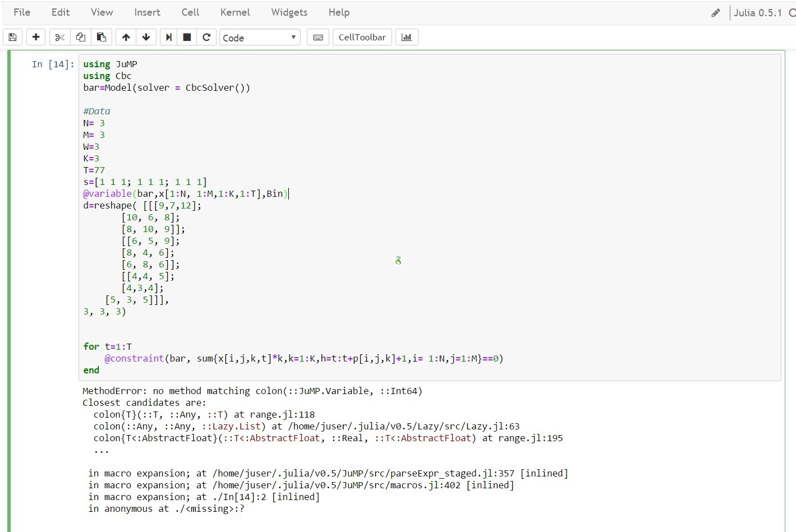Viewport: 796px width, 532px height.
Task: Open the File menu
Action: coord(22,12)
